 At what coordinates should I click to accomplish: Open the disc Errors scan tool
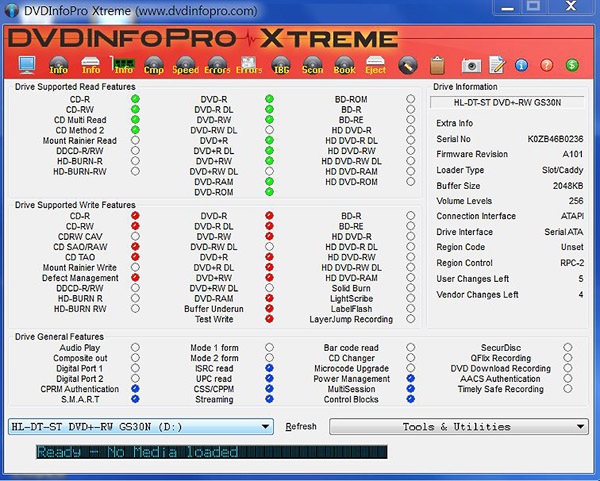[217, 65]
